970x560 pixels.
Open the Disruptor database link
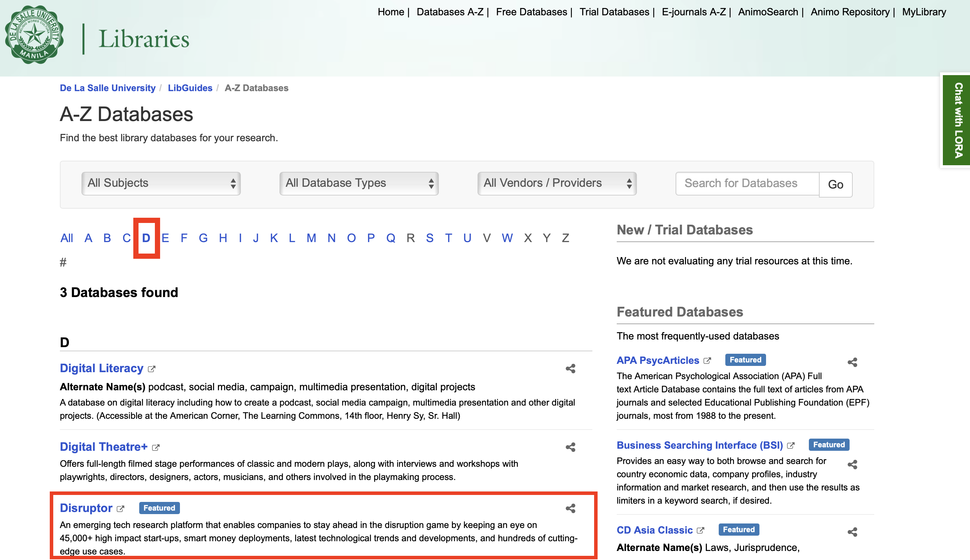click(x=86, y=508)
